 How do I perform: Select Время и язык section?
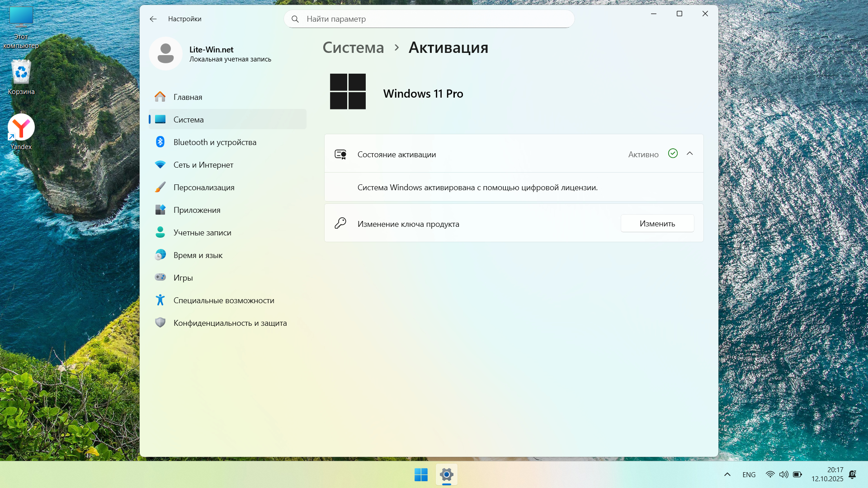(198, 255)
